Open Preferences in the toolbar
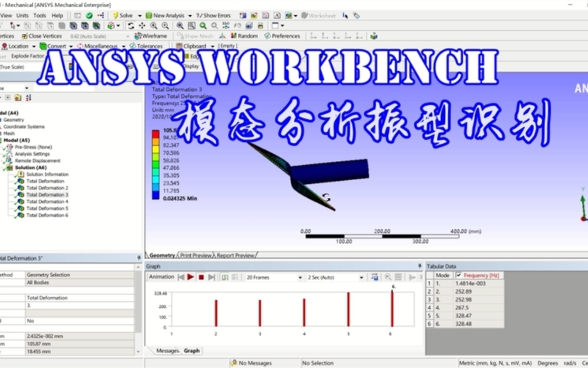This screenshot has width=588, height=368. click(282, 36)
